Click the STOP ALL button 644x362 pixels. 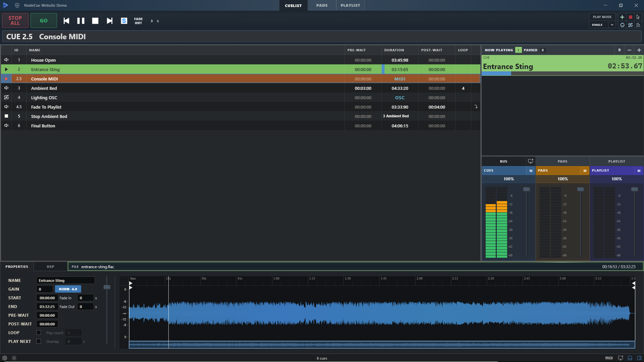click(x=15, y=20)
